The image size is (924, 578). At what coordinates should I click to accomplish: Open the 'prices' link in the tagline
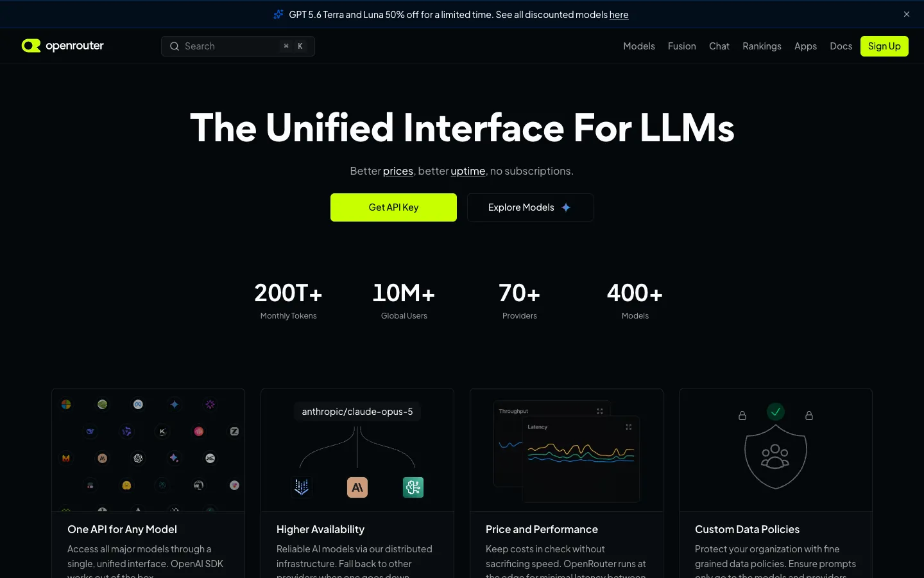[398, 171]
